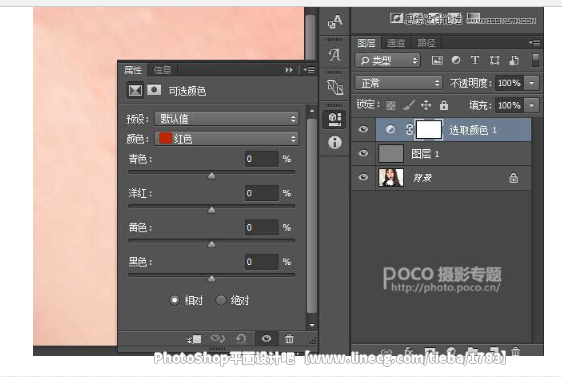Click the lock all padlock icon

444,105
